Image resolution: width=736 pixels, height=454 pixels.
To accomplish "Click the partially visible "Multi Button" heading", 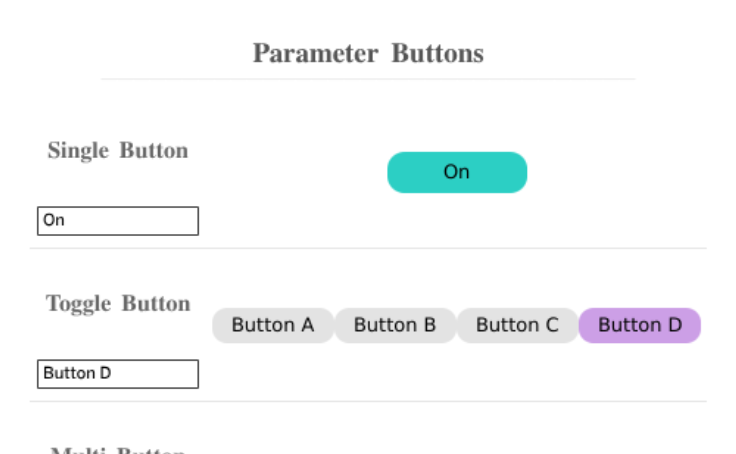I will point(118,450).
